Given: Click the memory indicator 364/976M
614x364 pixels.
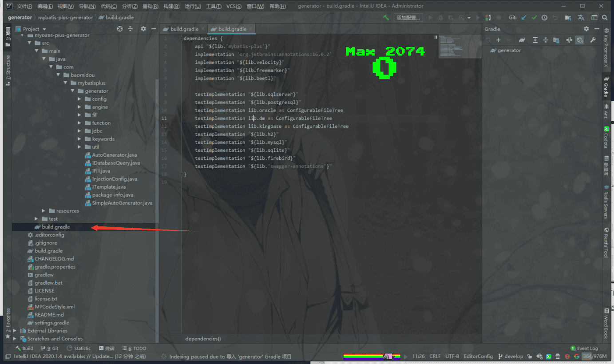Looking at the screenshot, I should click(594, 356).
